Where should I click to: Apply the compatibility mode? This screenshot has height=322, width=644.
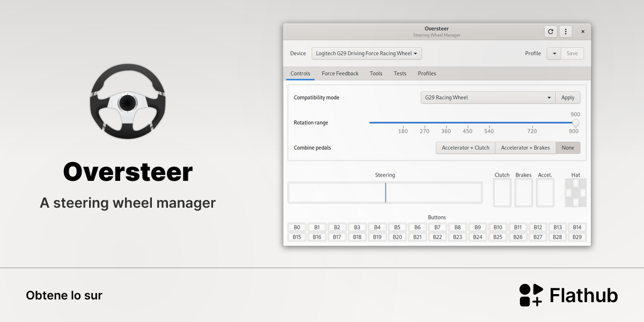(x=568, y=98)
